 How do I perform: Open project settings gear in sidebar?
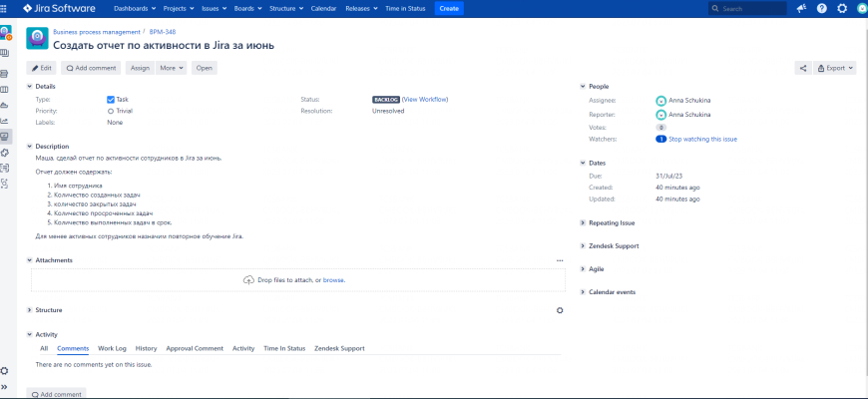coord(5,371)
